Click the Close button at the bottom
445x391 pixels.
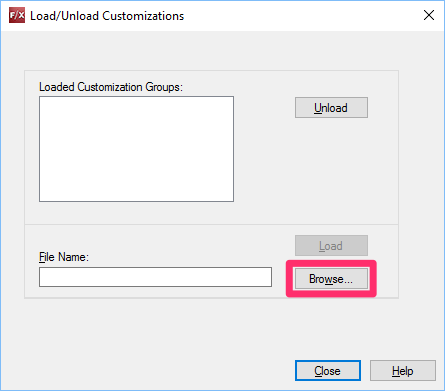pyautogui.click(x=328, y=370)
